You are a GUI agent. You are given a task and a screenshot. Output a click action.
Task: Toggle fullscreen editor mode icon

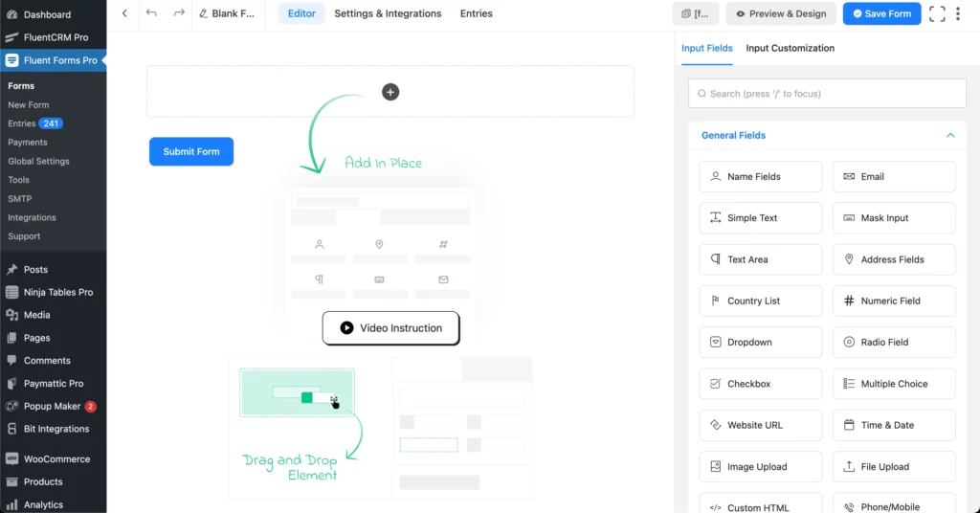937,13
